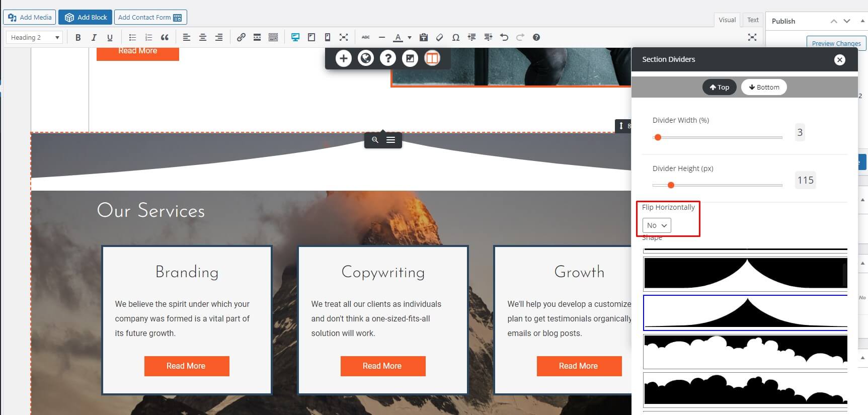Click Divider Width value field

800,132
